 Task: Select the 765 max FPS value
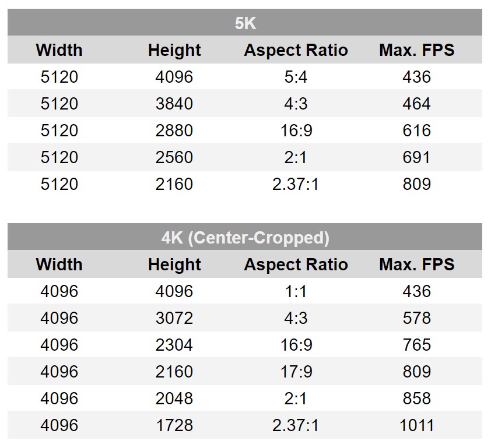coord(417,345)
